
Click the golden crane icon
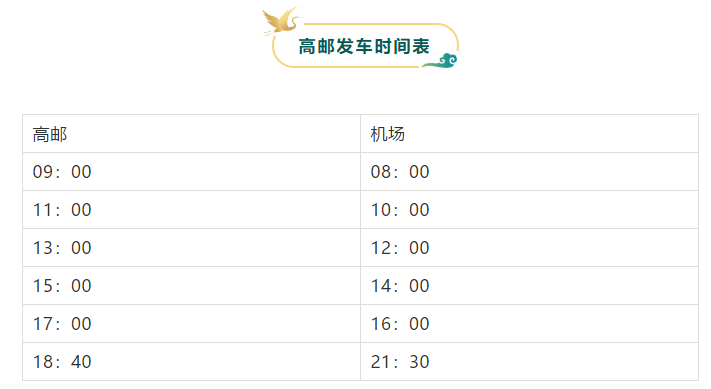(x=281, y=21)
